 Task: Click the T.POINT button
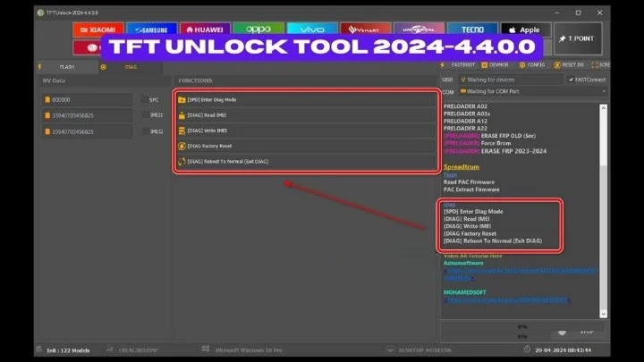(x=578, y=38)
